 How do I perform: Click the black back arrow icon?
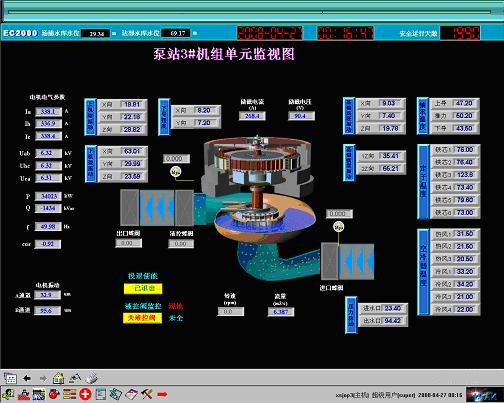coord(27,378)
